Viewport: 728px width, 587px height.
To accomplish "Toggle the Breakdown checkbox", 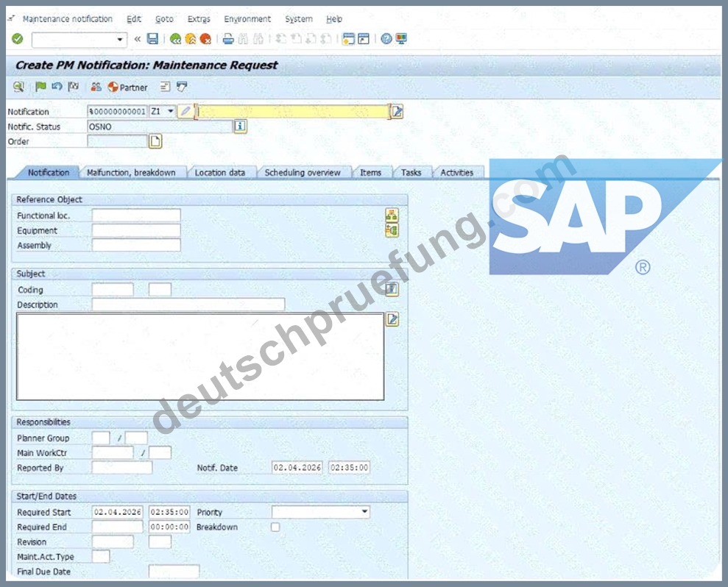I will [x=275, y=527].
